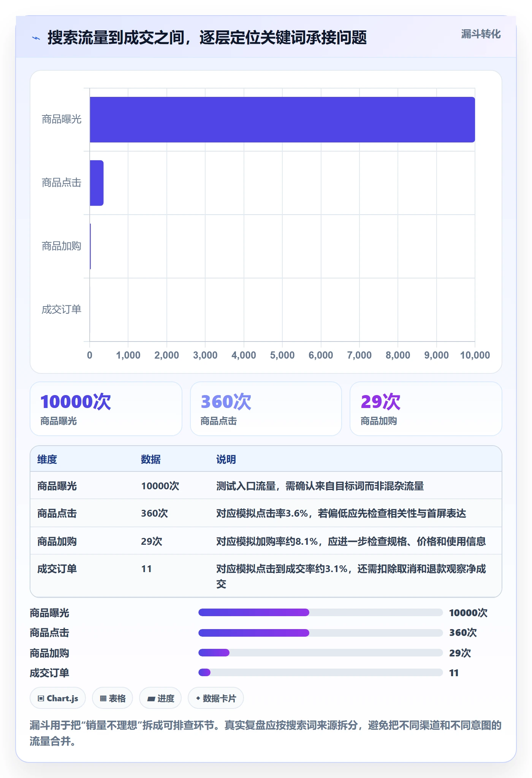
Task: Click the 10000次 table data cell
Action: 160,486
